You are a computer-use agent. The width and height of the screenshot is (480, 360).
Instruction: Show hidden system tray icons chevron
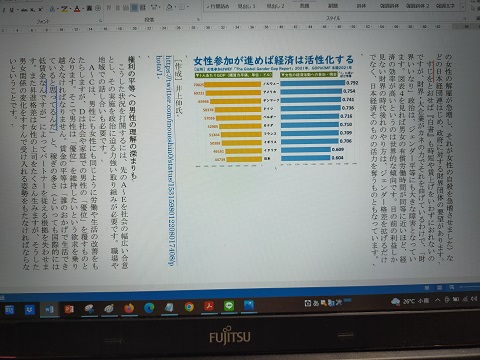437,300
